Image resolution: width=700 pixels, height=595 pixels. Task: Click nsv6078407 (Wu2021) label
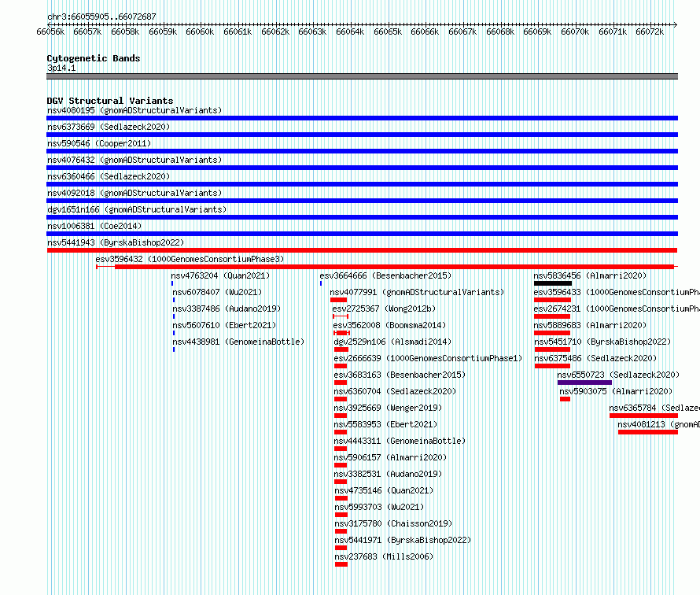pos(217,292)
